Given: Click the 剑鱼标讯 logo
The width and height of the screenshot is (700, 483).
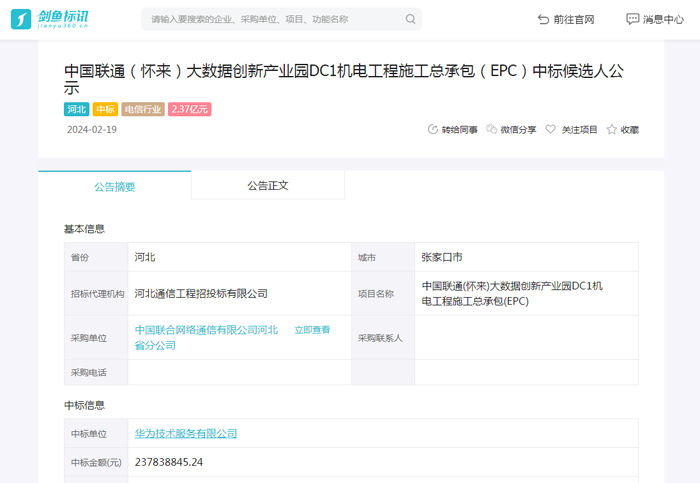Looking at the screenshot, I should [x=50, y=19].
